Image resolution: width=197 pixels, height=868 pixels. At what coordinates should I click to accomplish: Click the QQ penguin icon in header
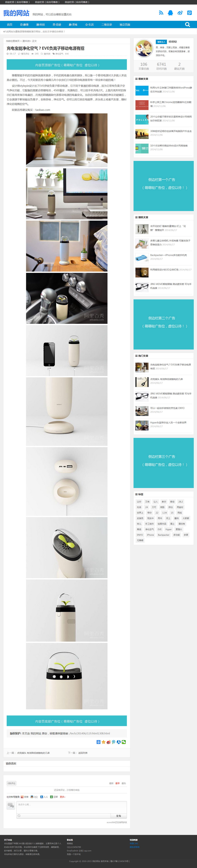point(170,13)
